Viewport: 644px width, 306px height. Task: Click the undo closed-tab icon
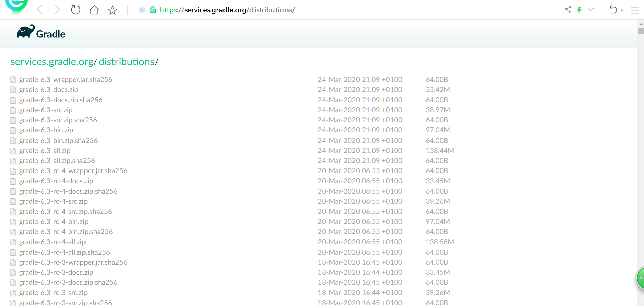(613, 10)
